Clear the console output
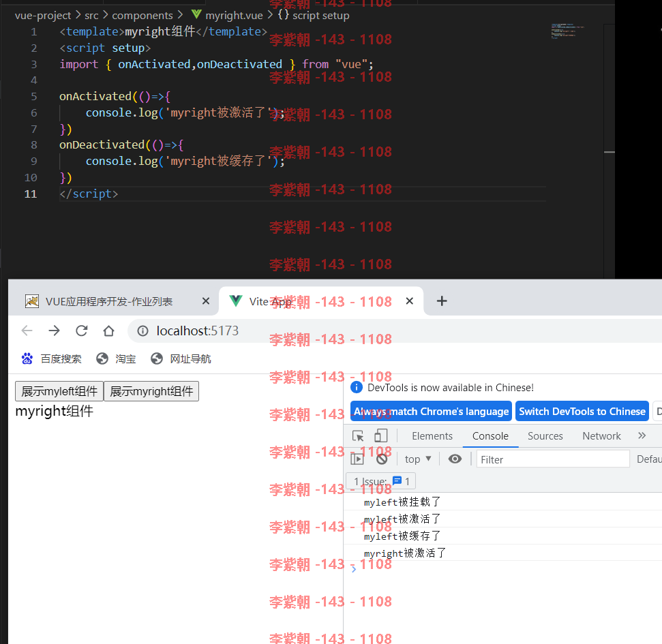This screenshot has height=644, width=662. pyautogui.click(x=382, y=459)
